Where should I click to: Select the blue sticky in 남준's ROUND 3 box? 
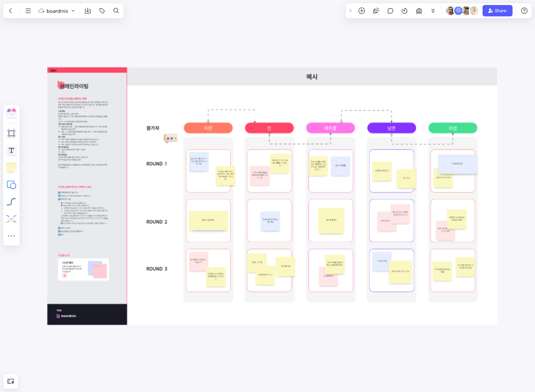pyautogui.click(x=382, y=262)
